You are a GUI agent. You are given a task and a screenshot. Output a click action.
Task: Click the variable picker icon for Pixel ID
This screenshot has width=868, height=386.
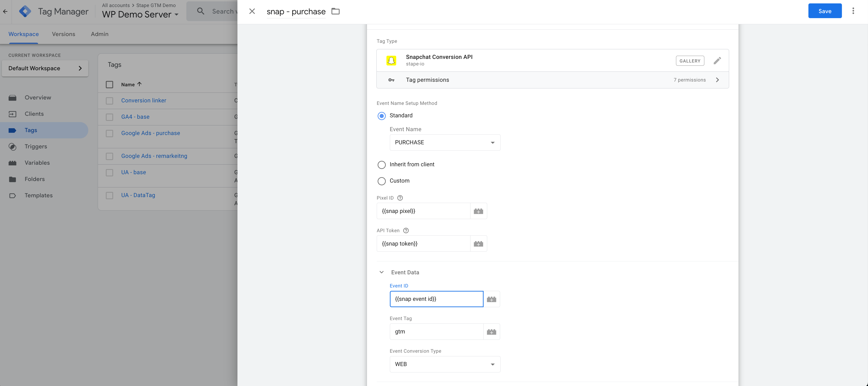478,211
